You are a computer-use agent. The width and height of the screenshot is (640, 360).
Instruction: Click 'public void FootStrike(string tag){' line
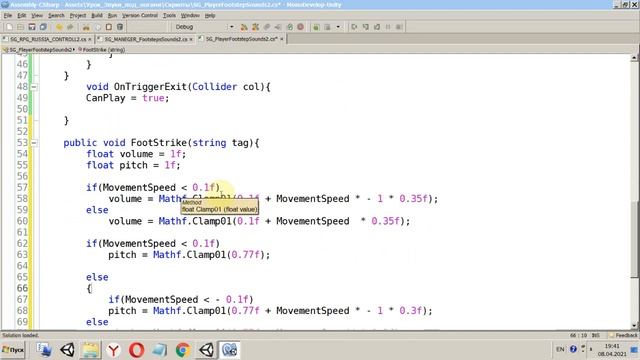point(161,143)
